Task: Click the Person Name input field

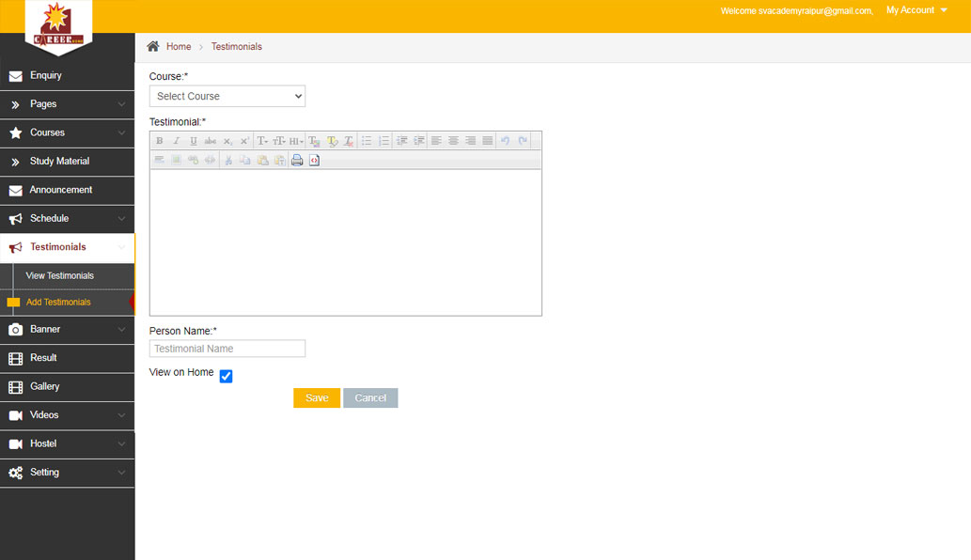Action: tap(227, 349)
